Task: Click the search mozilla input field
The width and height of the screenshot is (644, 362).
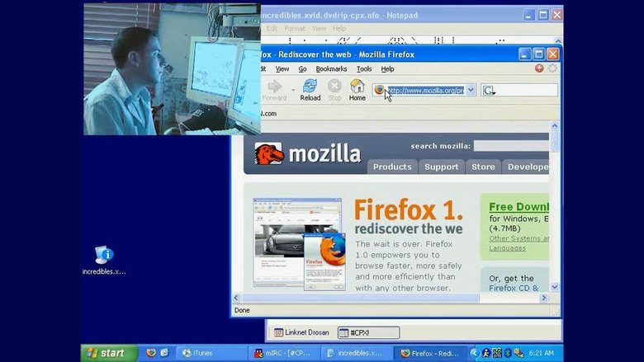Action: [511, 146]
